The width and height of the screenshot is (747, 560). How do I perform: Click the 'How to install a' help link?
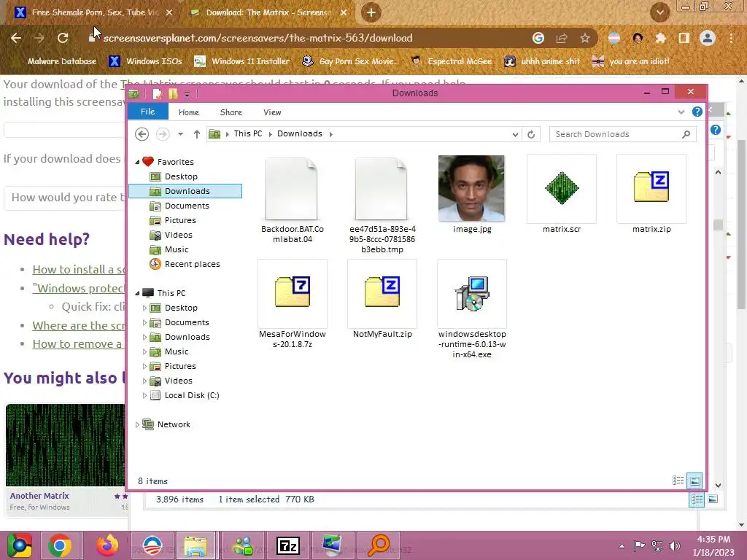79,270
